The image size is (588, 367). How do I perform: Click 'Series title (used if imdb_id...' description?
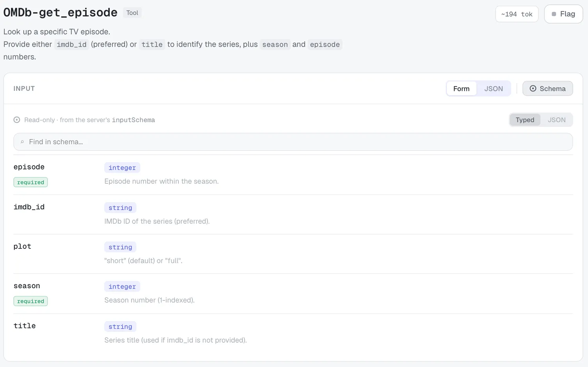click(176, 340)
